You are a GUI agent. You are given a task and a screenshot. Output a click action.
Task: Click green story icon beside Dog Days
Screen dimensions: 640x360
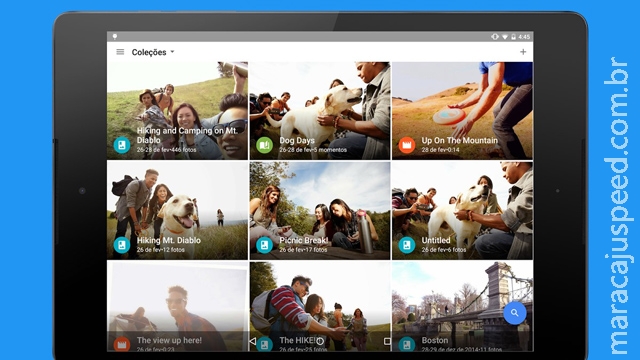point(264,145)
